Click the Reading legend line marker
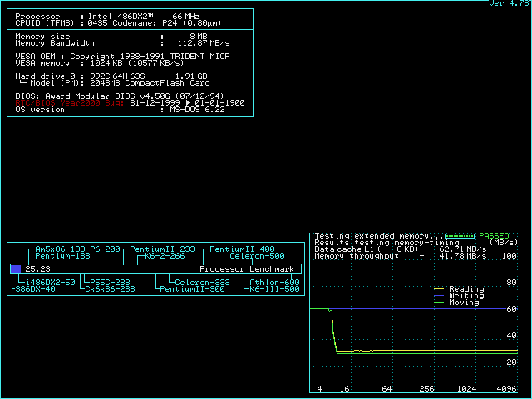532x399 pixels. 439,289
